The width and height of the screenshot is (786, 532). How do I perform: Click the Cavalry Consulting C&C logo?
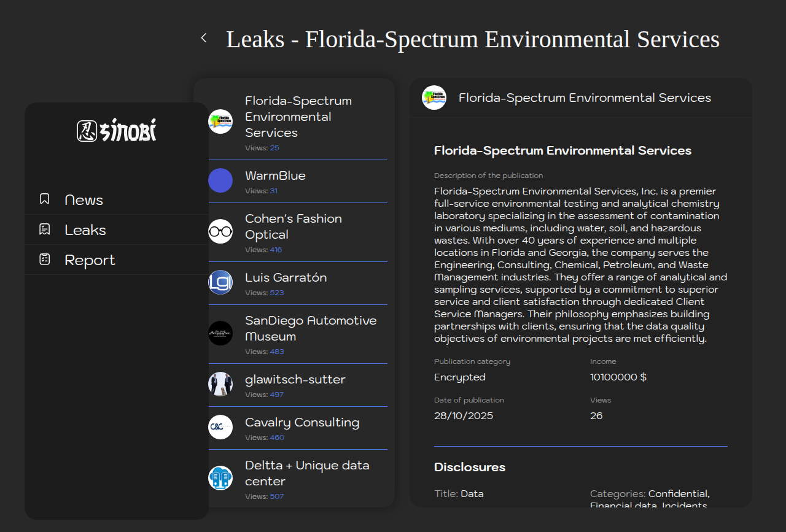click(220, 427)
